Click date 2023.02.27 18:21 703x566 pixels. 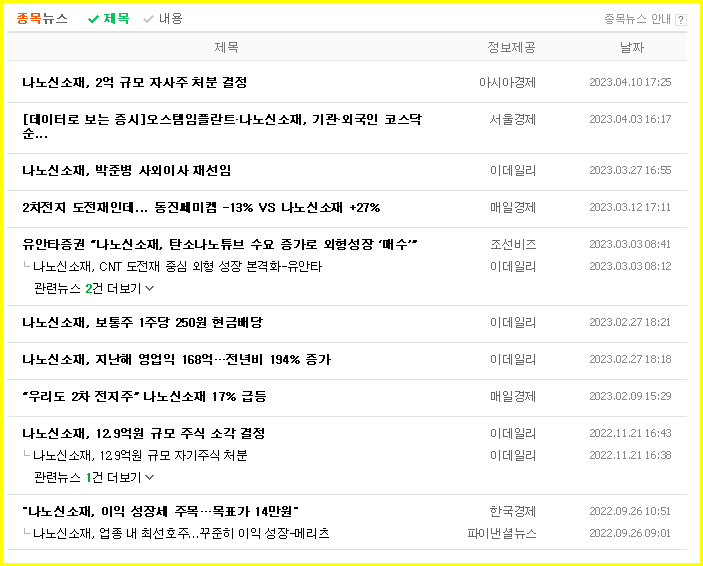(x=630, y=322)
